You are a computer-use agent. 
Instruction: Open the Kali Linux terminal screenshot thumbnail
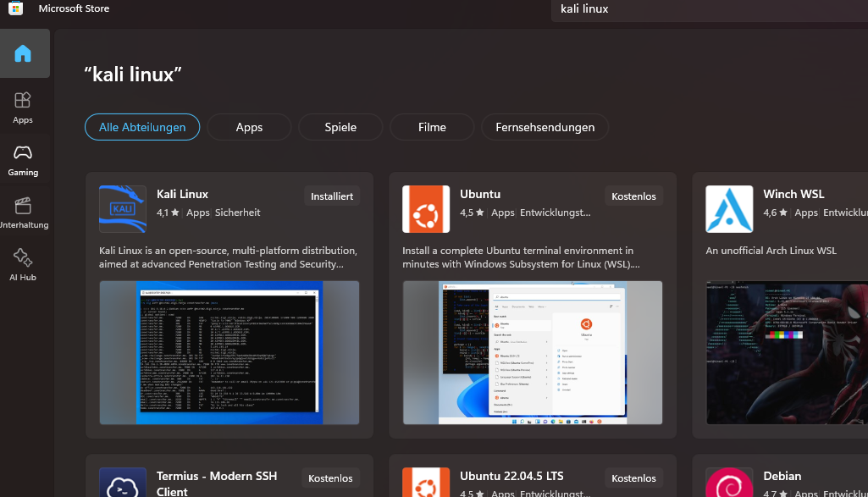(x=229, y=352)
